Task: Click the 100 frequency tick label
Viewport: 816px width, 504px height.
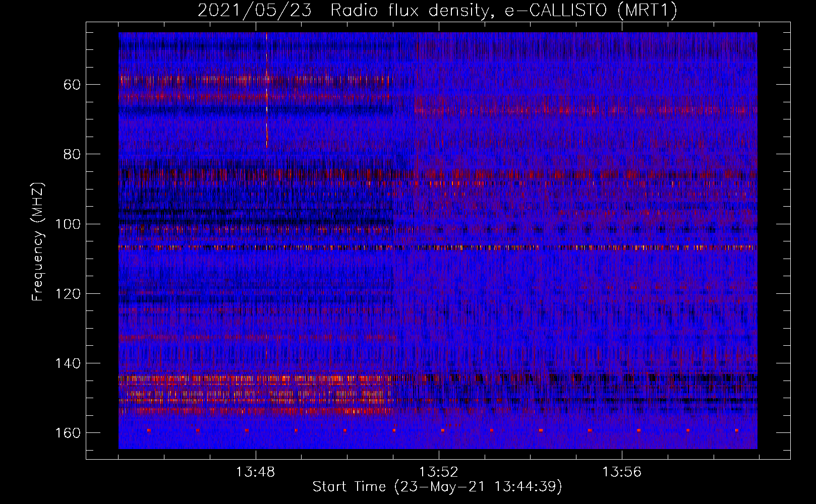Action: [68, 224]
